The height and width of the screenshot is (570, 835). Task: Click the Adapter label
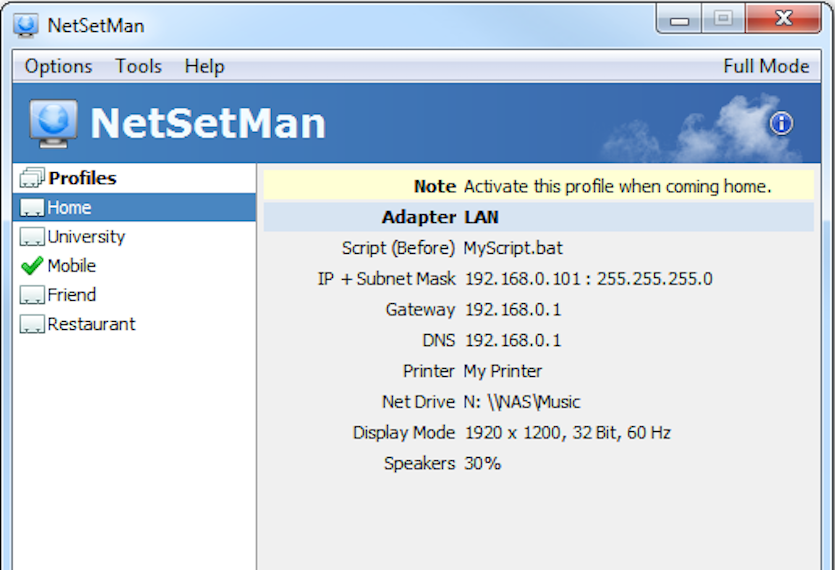tap(419, 217)
